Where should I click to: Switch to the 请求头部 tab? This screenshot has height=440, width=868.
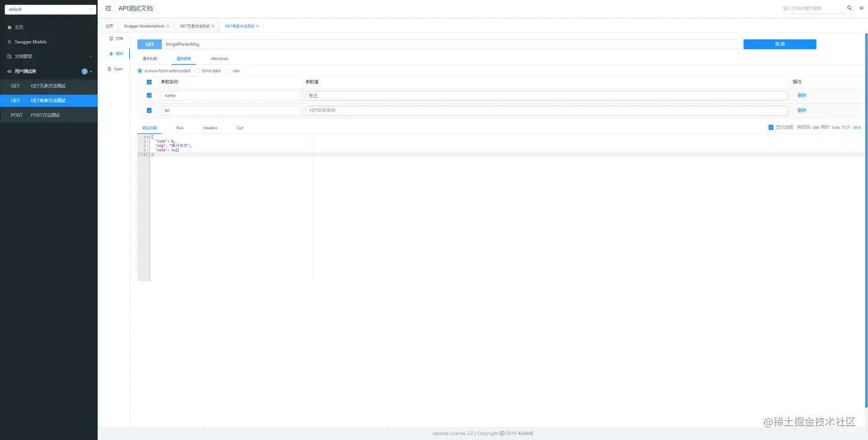pos(150,59)
